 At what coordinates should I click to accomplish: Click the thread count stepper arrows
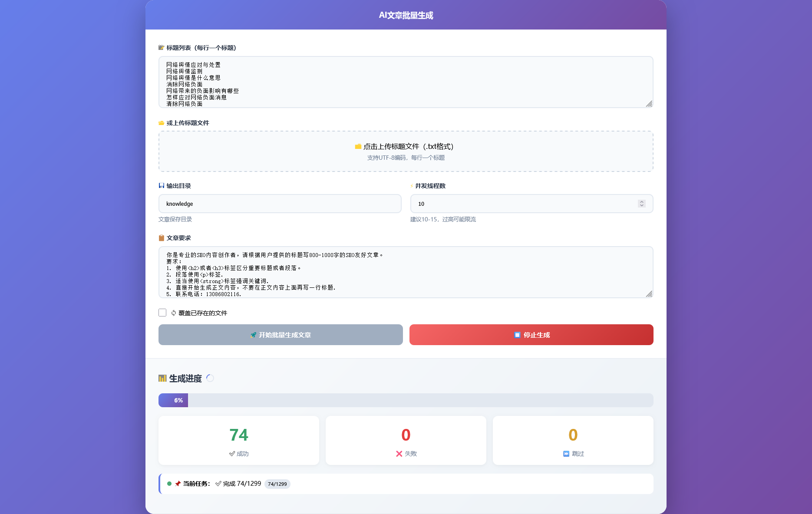point(641,204)
